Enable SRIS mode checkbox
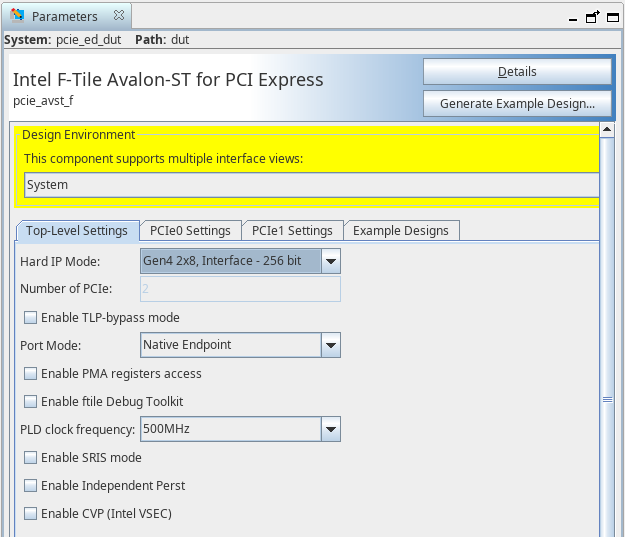 [30, 458]
